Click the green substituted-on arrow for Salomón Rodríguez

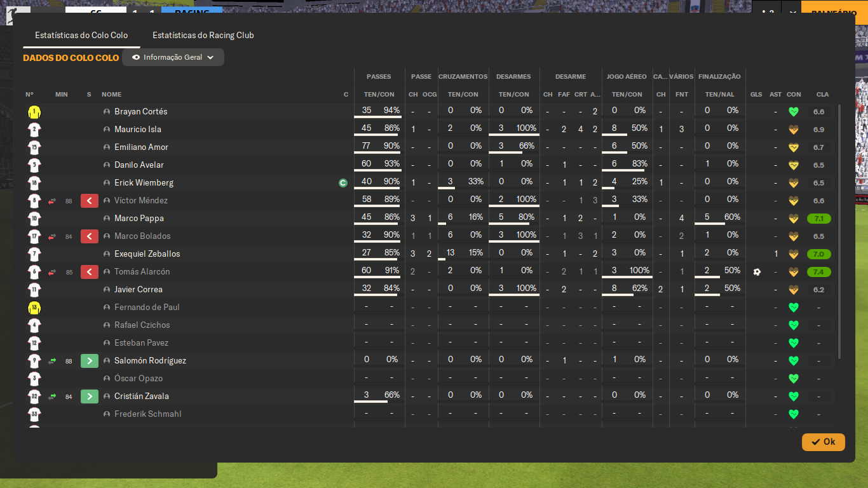(90, 361)
